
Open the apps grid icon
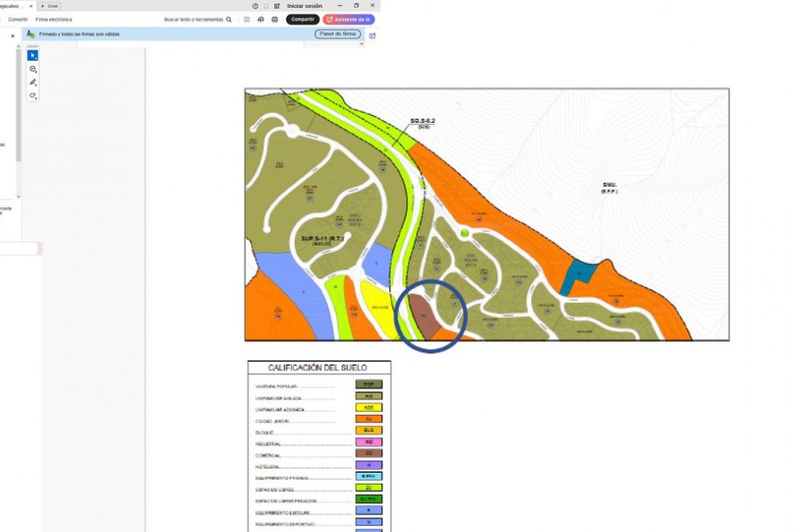click(x=276, y=6)
